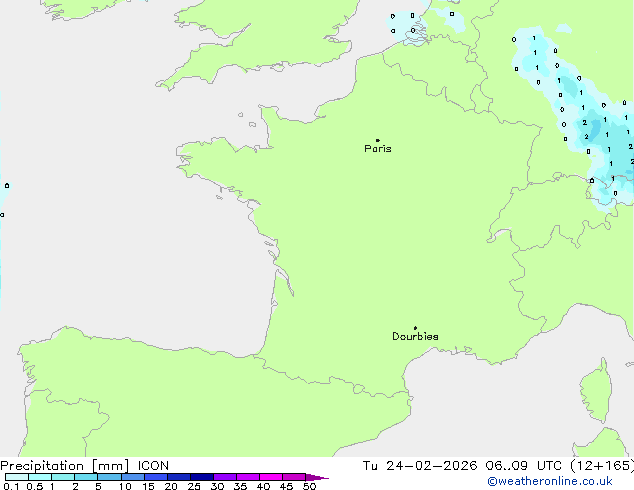Select the Dourbies town label
634x490 pixels.
tap(415, 336)
